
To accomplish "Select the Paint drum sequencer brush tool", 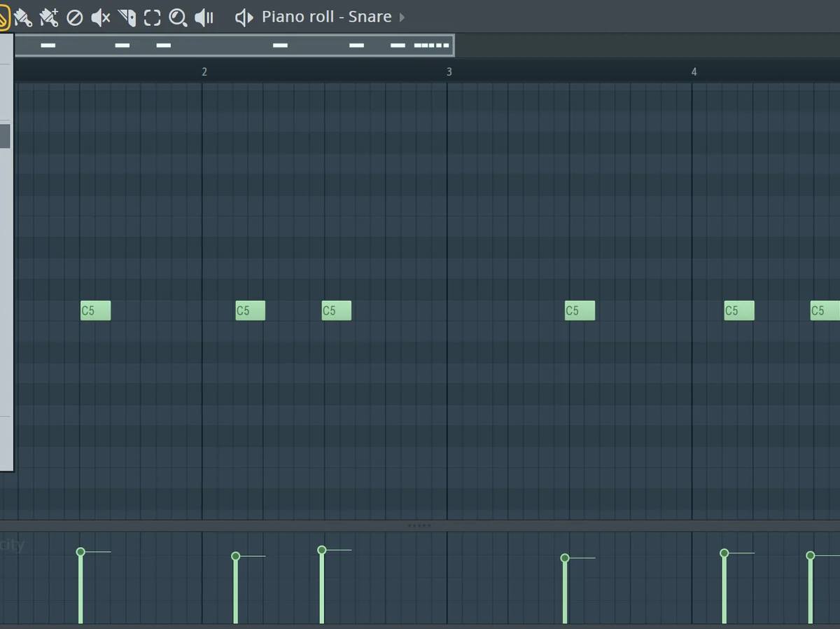I will click(48, 17).
